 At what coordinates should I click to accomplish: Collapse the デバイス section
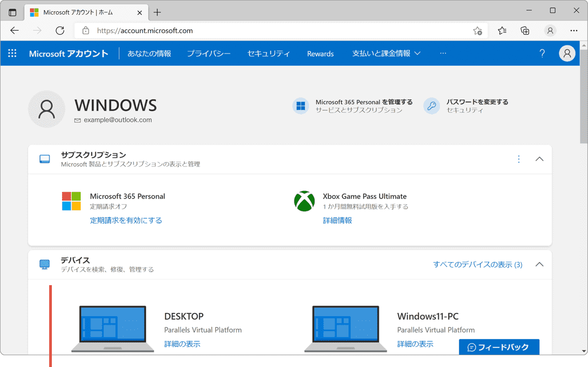tap(539, 264)
